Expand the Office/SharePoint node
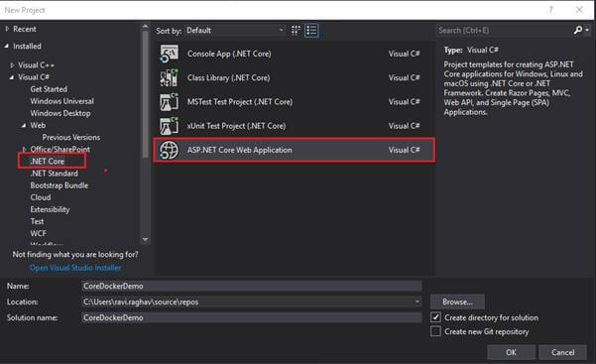 point(25,149)
